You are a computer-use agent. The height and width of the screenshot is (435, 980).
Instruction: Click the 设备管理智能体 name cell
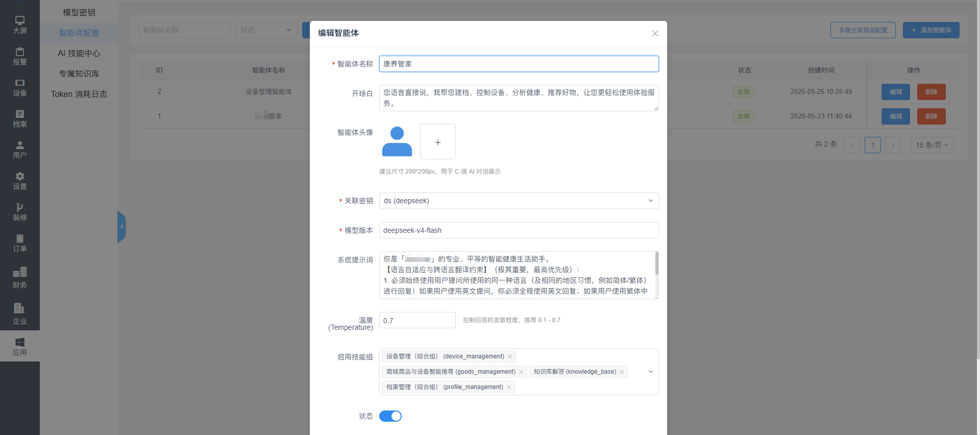[x=268, y=92]
